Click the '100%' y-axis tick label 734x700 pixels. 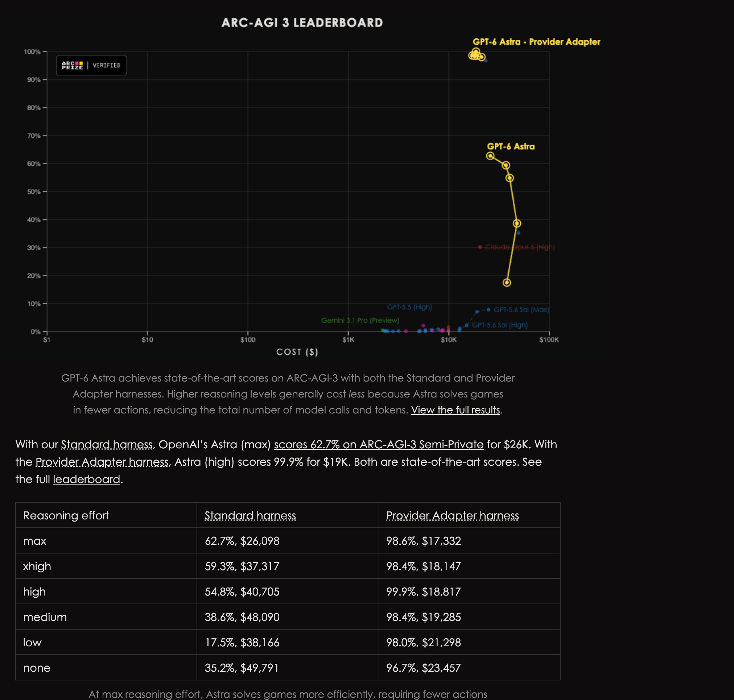[32, 52]
